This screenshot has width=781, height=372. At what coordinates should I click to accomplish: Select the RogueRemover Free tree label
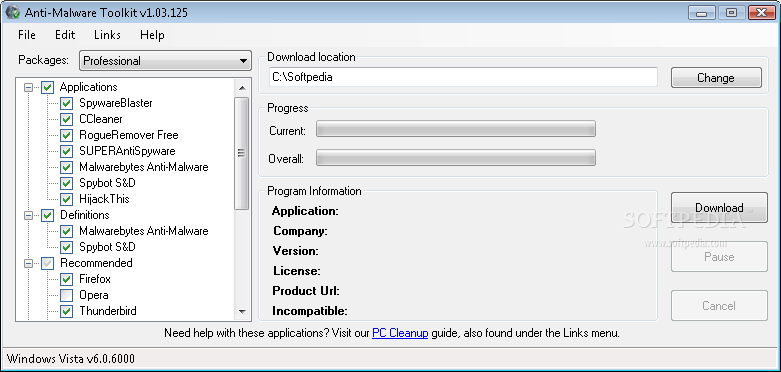[129, 135]
